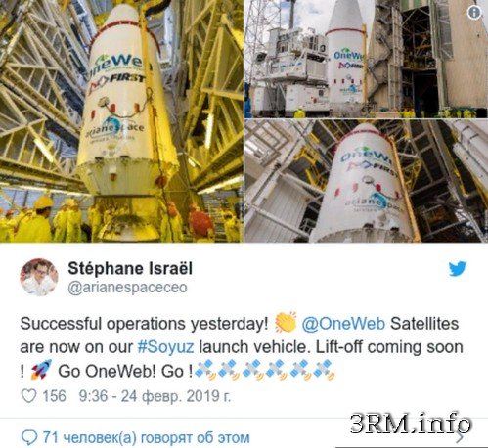Open the #Soyuz hashtag link
488x448 pixels.
[x=165, y=347]
